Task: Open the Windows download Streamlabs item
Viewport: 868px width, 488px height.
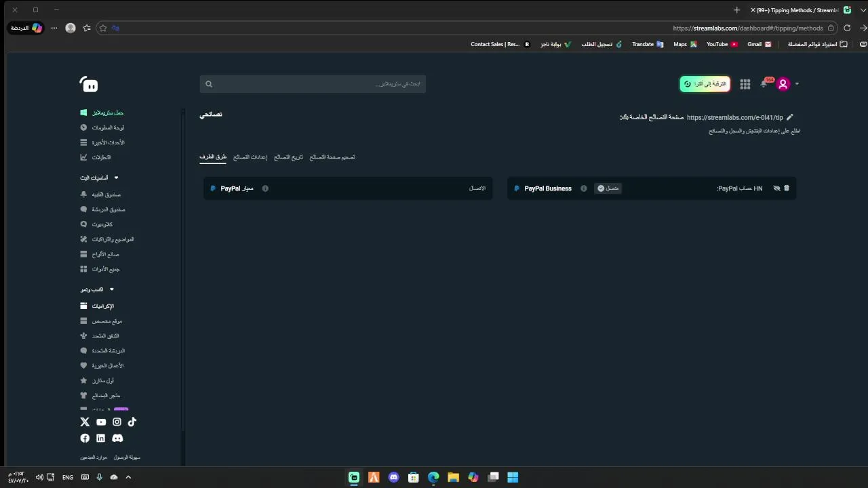Action: click(102, 113)
